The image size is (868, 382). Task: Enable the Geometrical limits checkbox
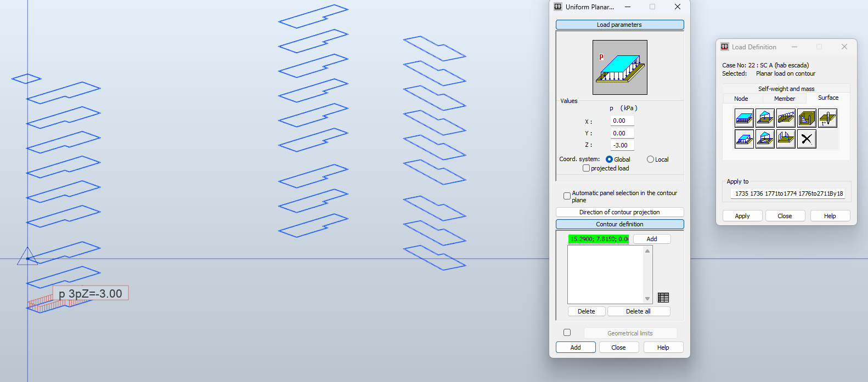567,332
